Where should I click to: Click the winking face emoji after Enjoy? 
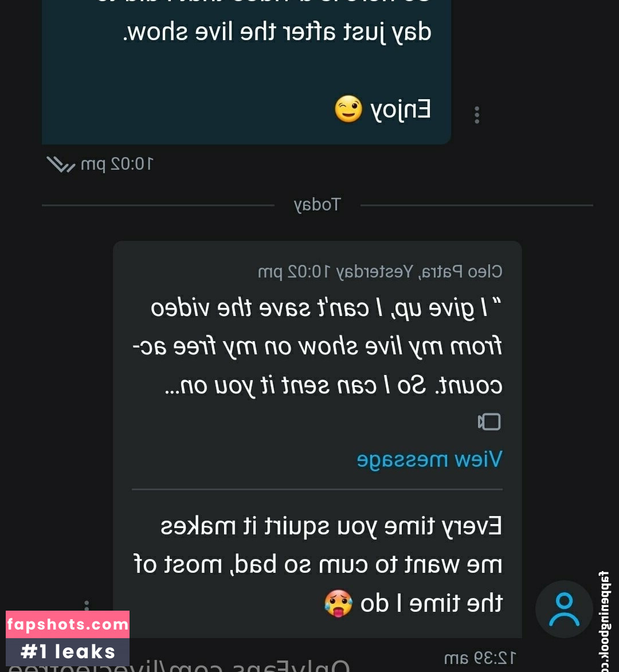coord(348,109)
